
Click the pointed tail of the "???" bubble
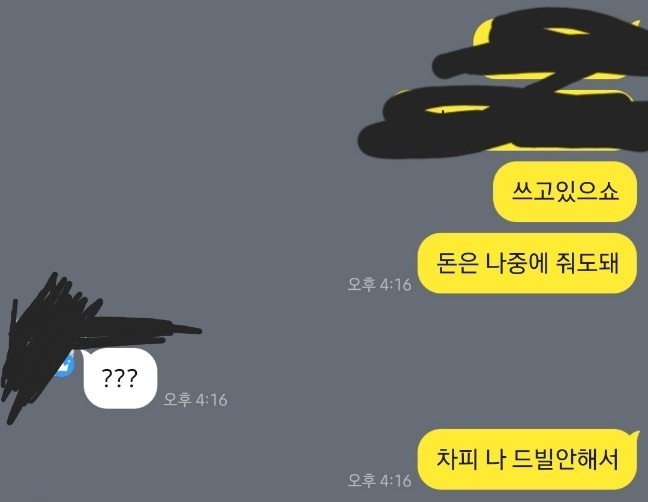click(x=84, y=354)
